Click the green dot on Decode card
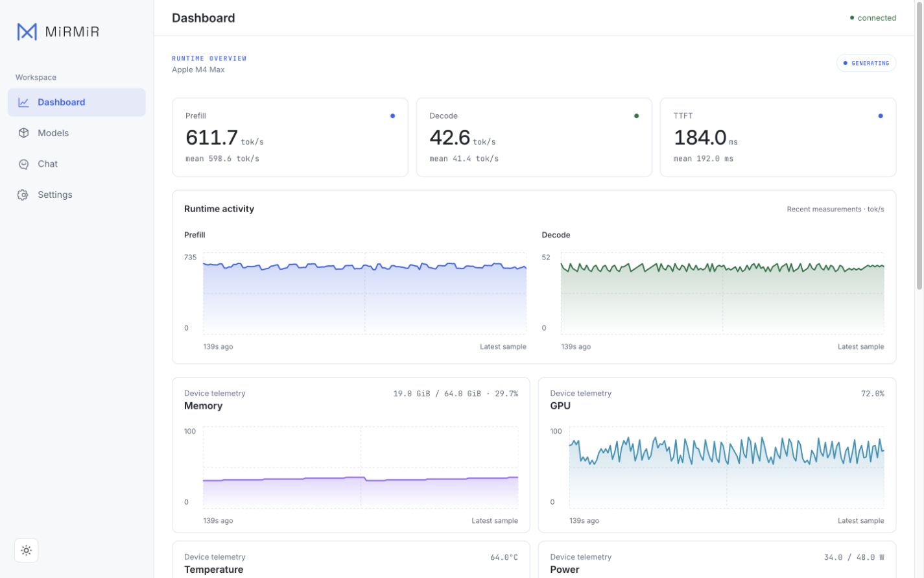The height and width of the screenshot is (578, 924). click(x=636, y=116)
